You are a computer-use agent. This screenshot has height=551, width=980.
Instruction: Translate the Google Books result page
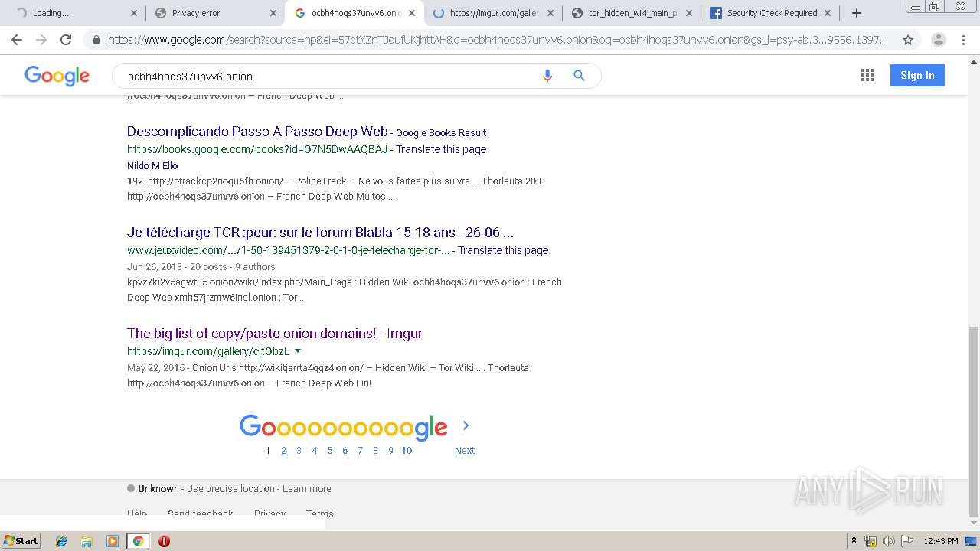(441, 149)
